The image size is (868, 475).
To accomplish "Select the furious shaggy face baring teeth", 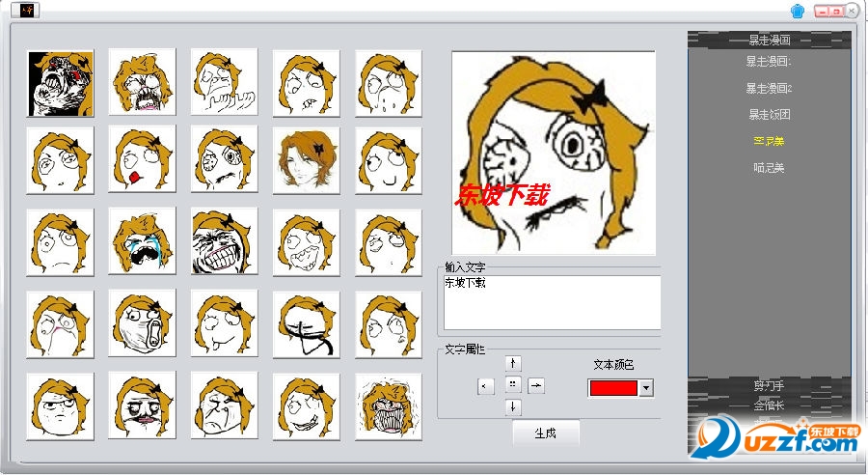I will coord(388,406).
